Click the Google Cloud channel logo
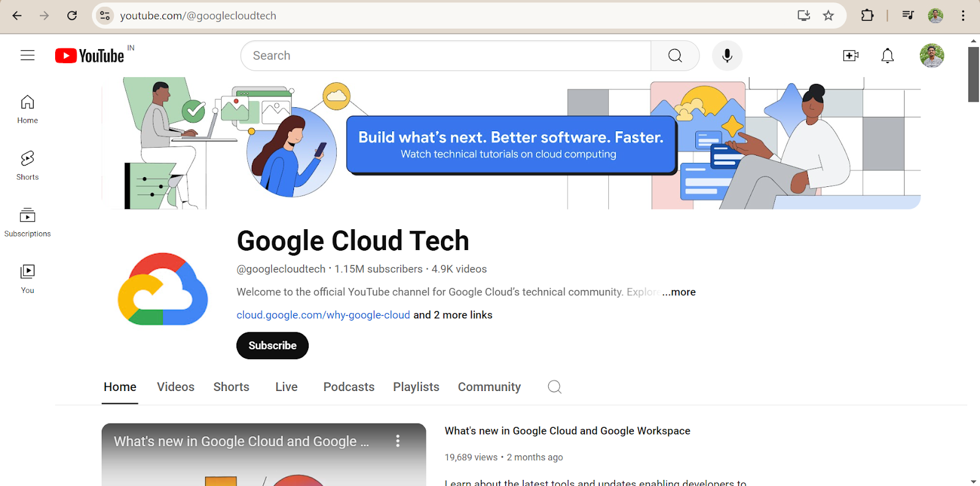Image resolution: width=980 pixels, height=486 pixels. 163,289
